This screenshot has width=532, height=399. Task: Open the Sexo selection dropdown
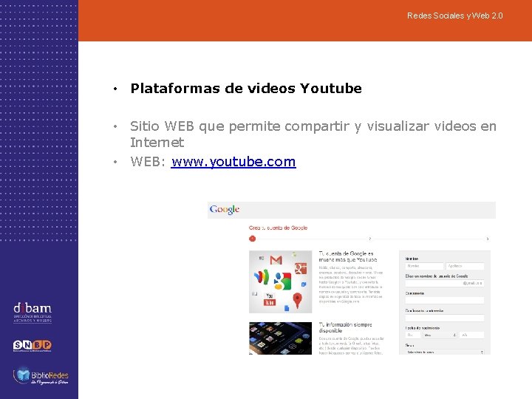445,352
